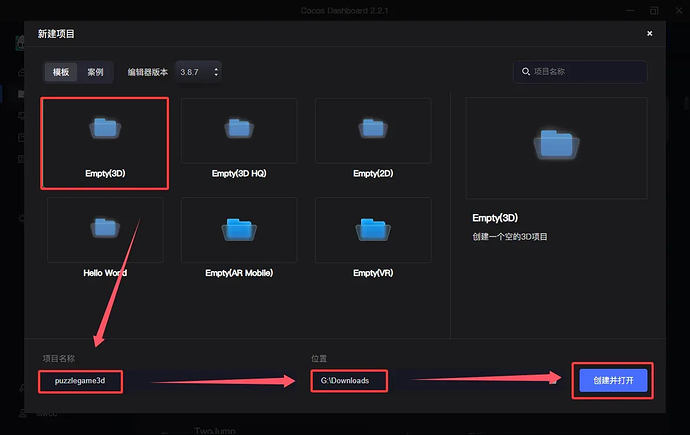Choose the Empty(2D) template
690x435 pixels.
tap(373, 140)
